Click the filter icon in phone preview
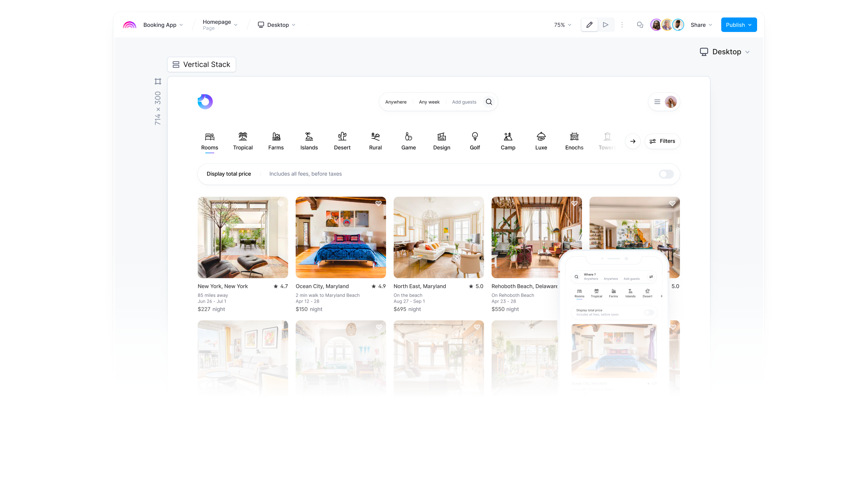 coord(651,277)
